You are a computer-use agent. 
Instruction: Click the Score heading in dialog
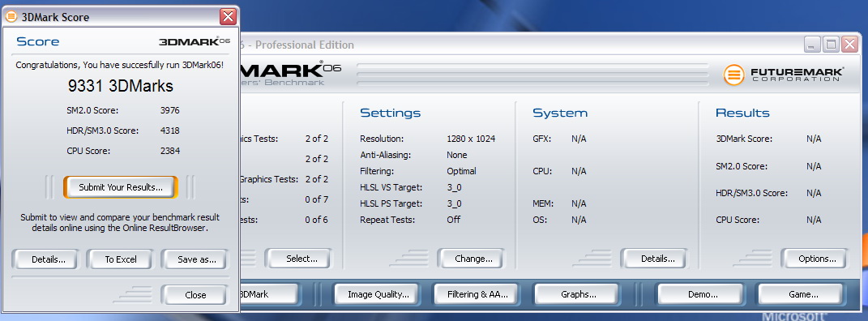(37, 41)
